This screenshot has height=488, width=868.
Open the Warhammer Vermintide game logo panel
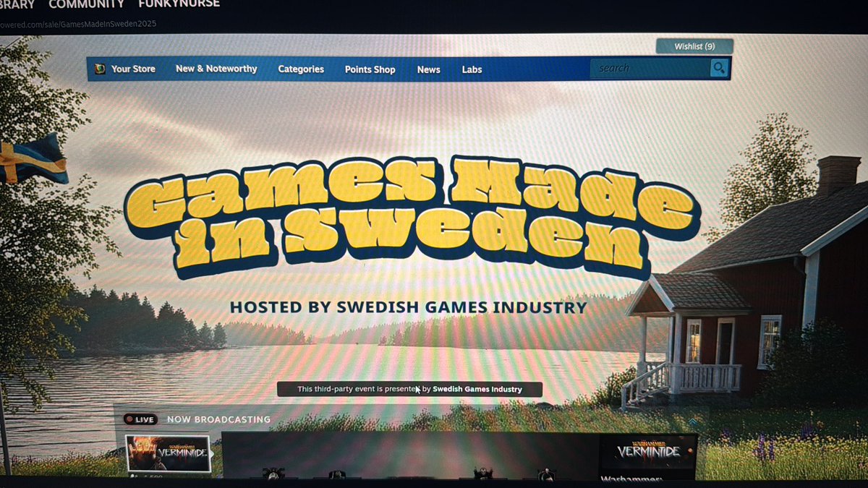(x=647, y=450)
